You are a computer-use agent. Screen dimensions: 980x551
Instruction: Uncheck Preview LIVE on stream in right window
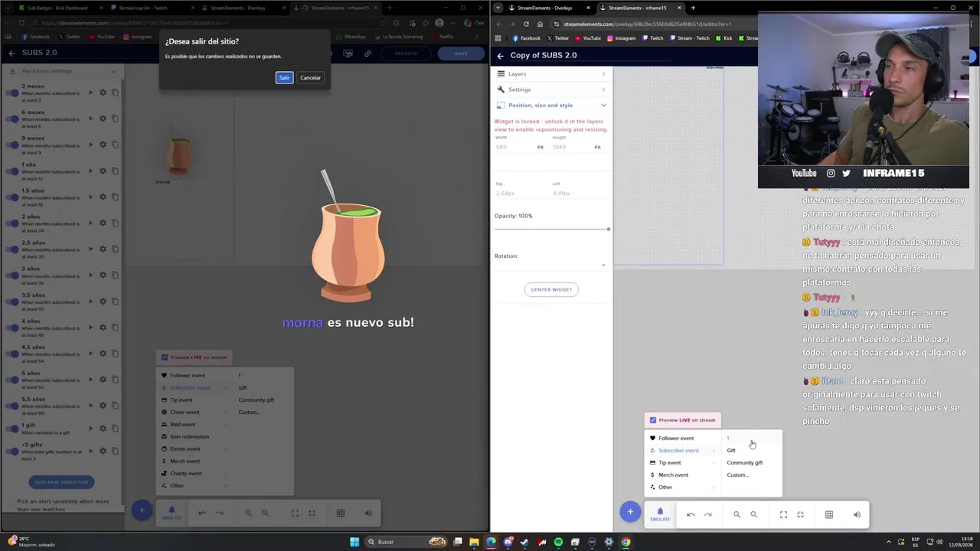point(653,420)
